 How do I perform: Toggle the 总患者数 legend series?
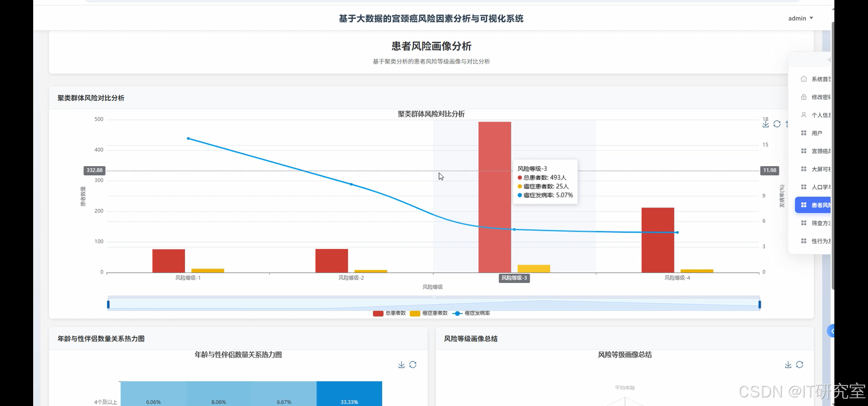[389, 313]
